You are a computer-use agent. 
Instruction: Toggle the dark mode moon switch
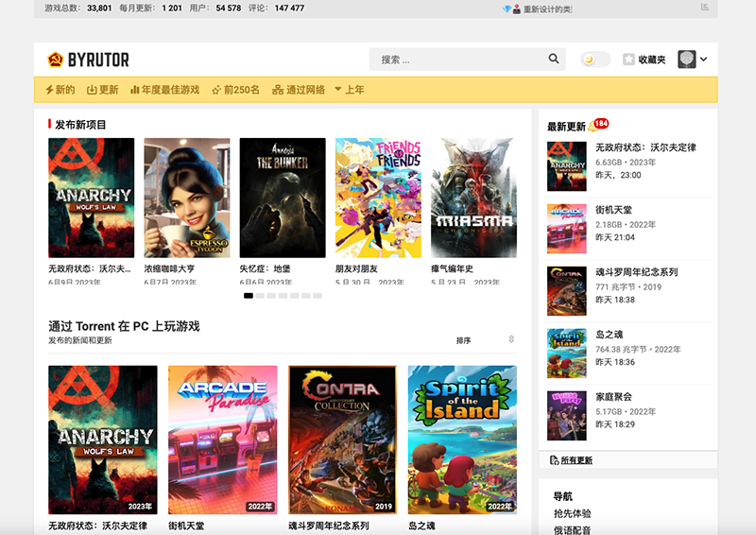(595, 60)
